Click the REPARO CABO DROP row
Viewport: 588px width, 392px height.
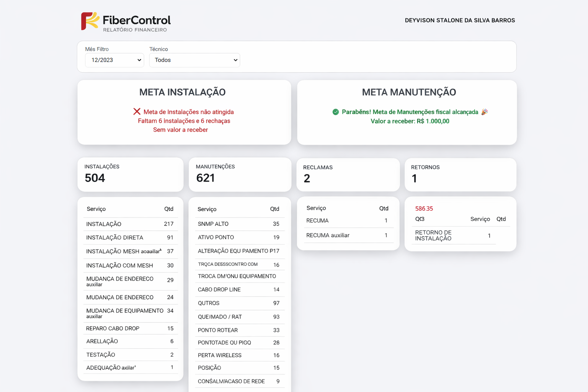click(130, 328)
